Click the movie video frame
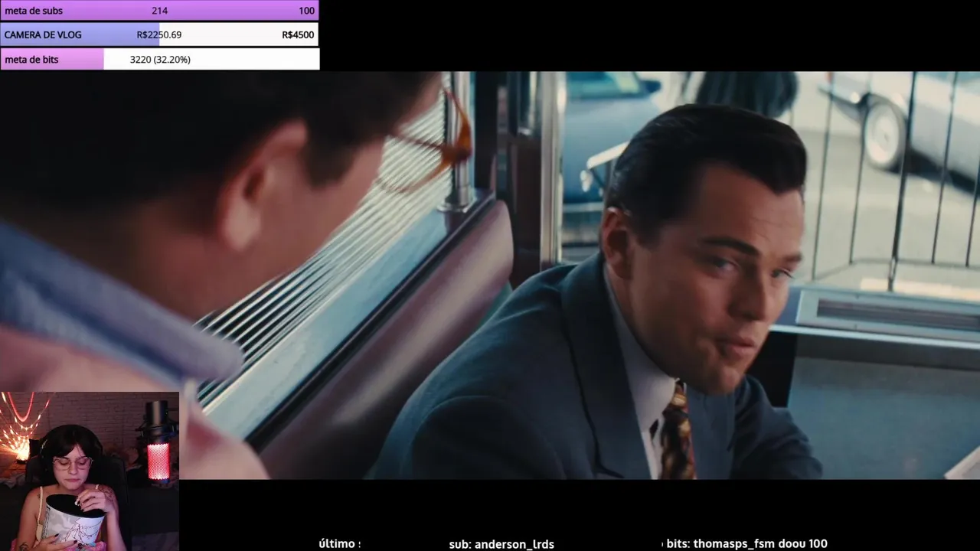The image size is (980, 551). [490, 275]
